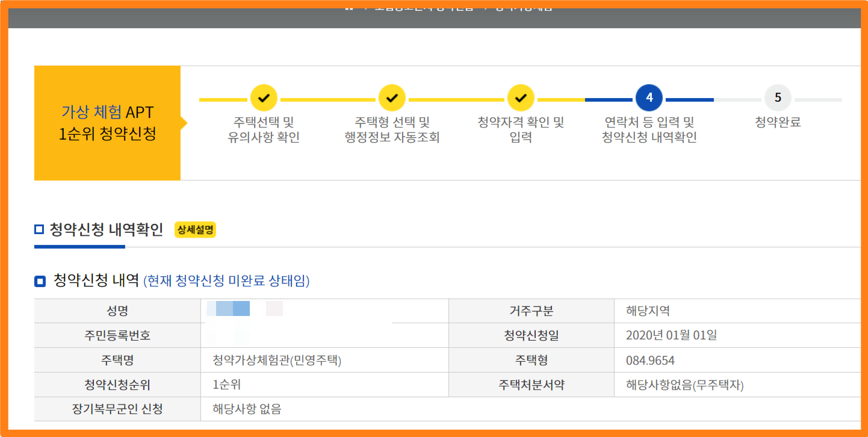Screen dimensions: 868x437
Task: Click the 해당사항 없음 value cell
Action: (531, 409)
